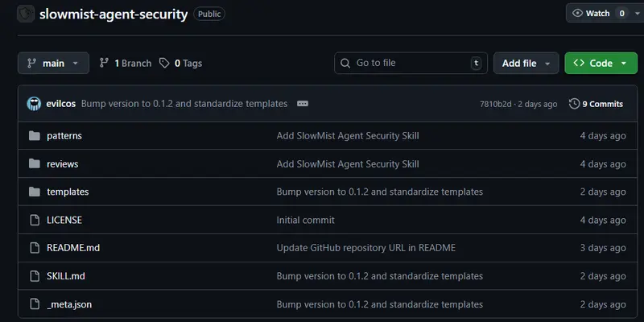Click the repository owner avatar icon

26,14
